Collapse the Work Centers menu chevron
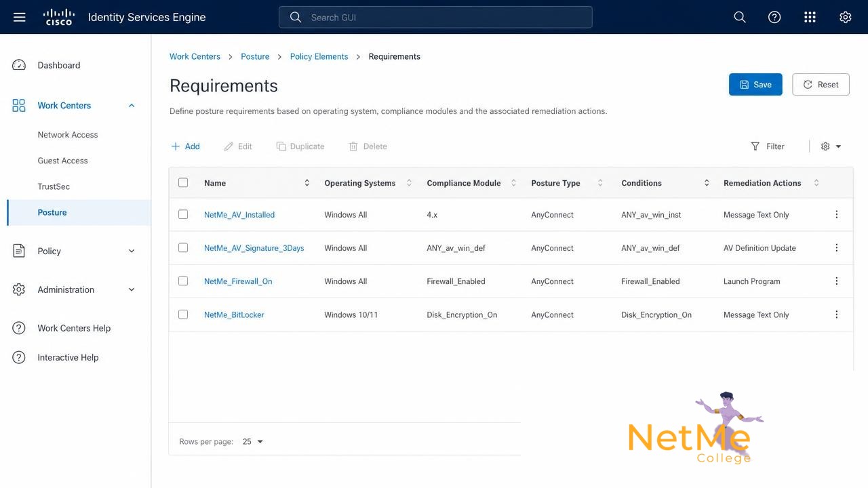This screenshot has height=488, width=868. pyautogui.click(x=132, y=105)
